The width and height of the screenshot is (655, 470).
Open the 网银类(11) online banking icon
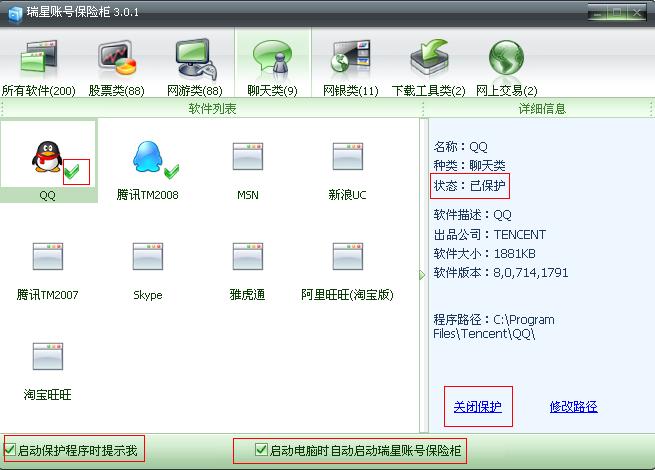point(350,57)
